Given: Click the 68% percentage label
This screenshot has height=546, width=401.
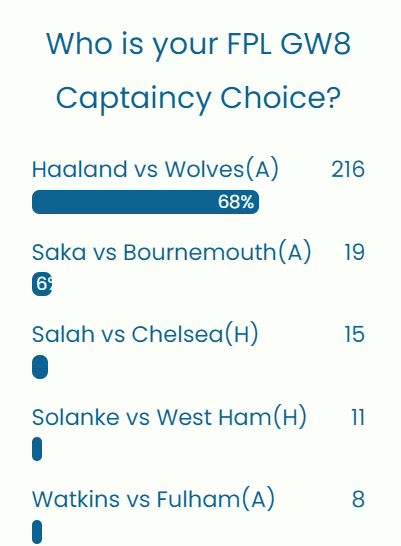Looking at the screenshot, I should (x=236, y=202).
